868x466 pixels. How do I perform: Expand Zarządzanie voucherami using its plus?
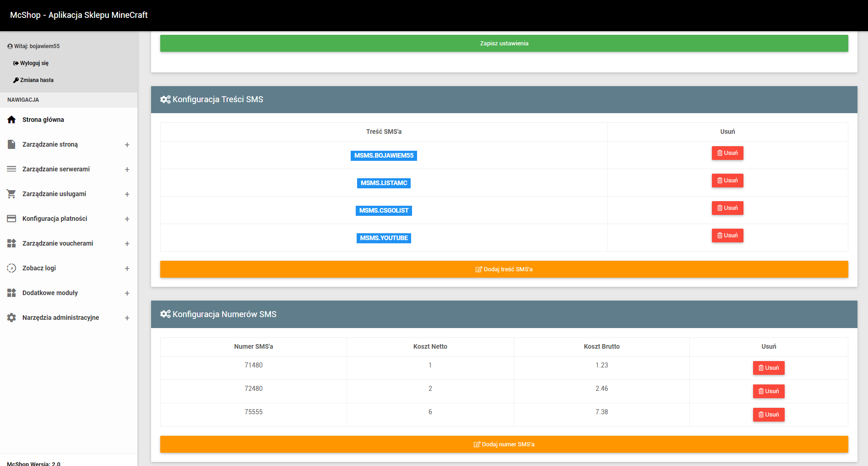[127, 244]
